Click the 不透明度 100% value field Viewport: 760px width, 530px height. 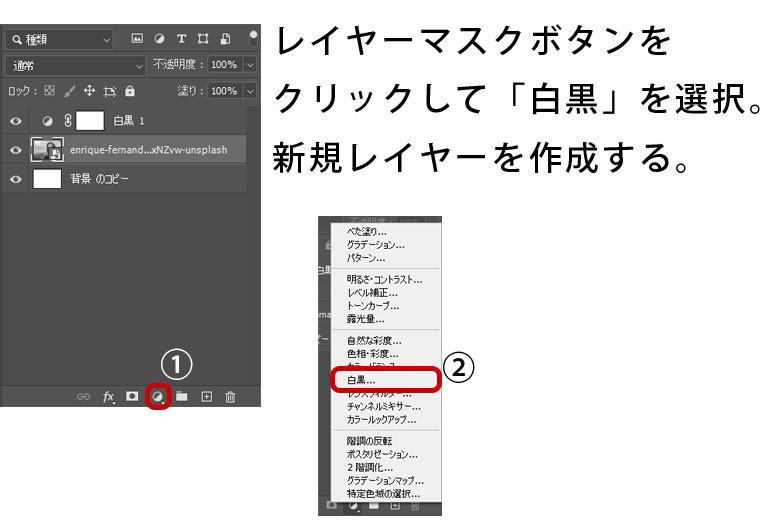pyautogui.click(x=224, y=64)
